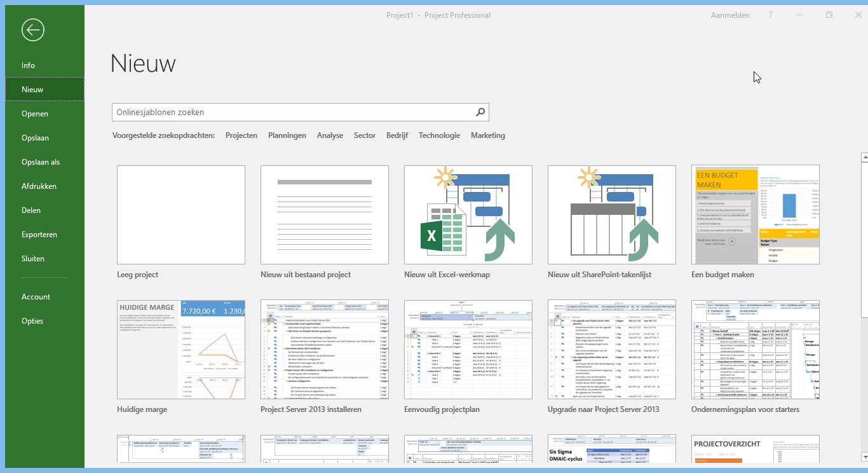Click the Nieuw uit bestaand project caption
The image size is (868, 473).
[x=306, y=275]
